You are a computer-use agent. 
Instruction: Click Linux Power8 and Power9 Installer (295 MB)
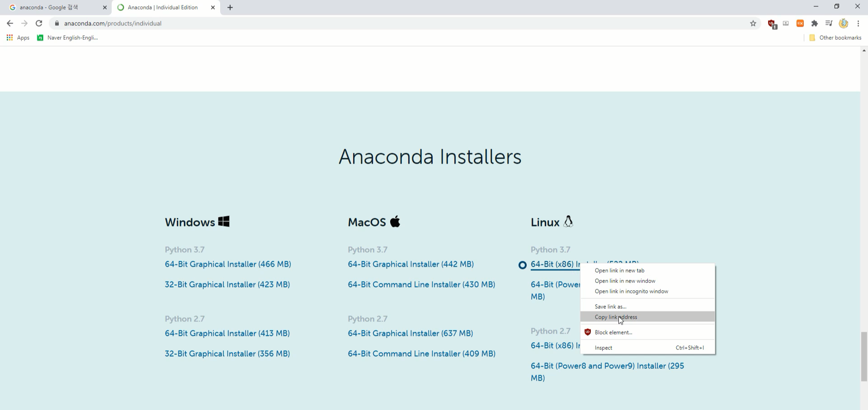coord(607,372)
